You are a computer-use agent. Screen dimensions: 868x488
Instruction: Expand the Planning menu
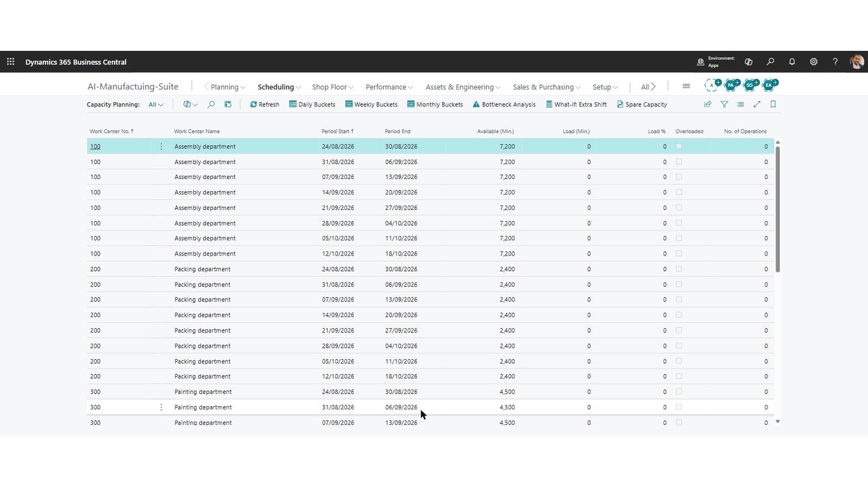tap(228, 87)
